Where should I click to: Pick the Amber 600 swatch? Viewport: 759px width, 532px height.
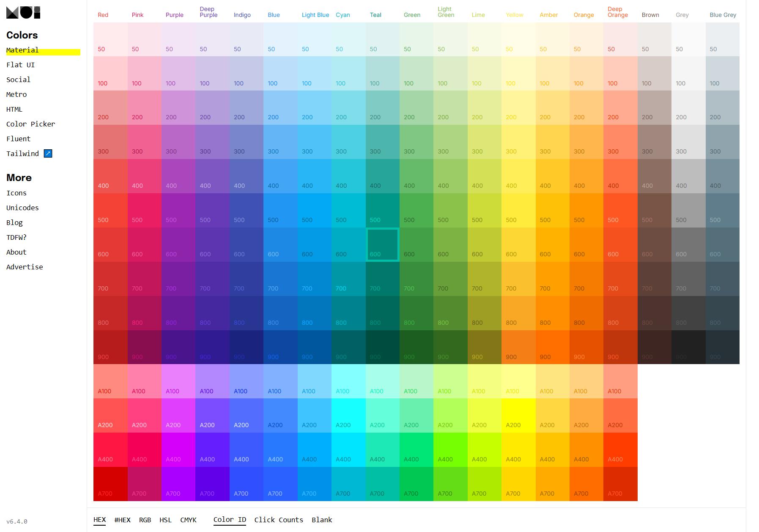coord(552,245)
